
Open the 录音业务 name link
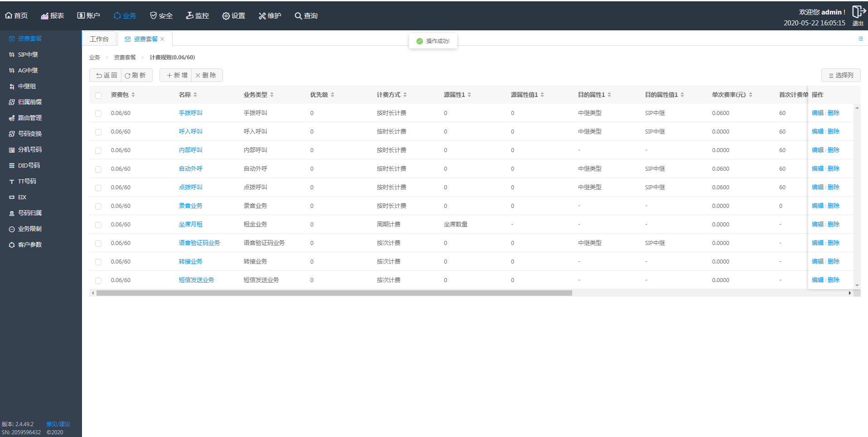(190, 206)
